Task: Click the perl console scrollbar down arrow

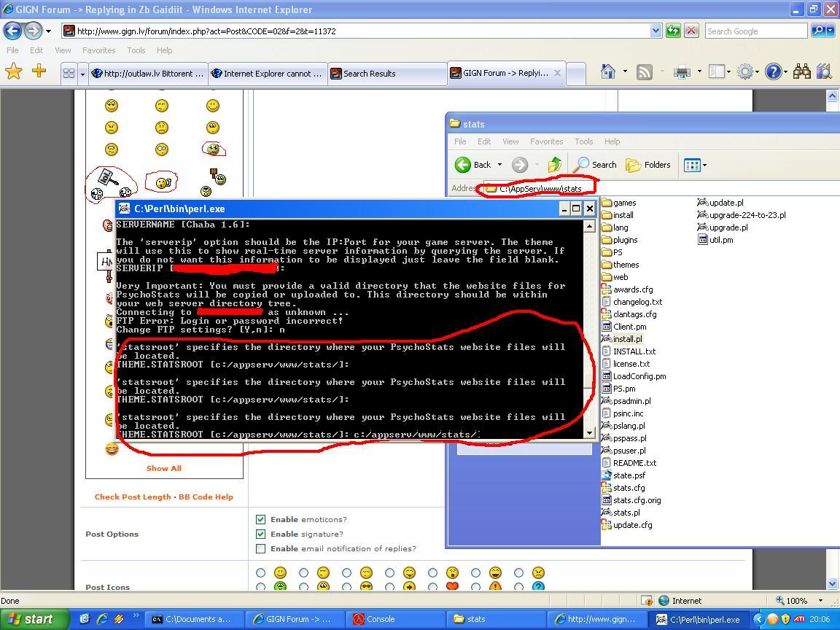Action: point(589,432)
